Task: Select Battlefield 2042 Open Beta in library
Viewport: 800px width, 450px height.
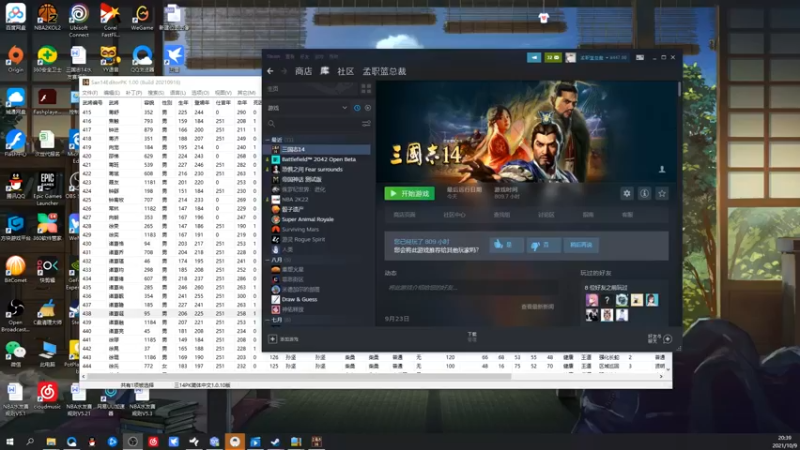Action: [317, 159]
